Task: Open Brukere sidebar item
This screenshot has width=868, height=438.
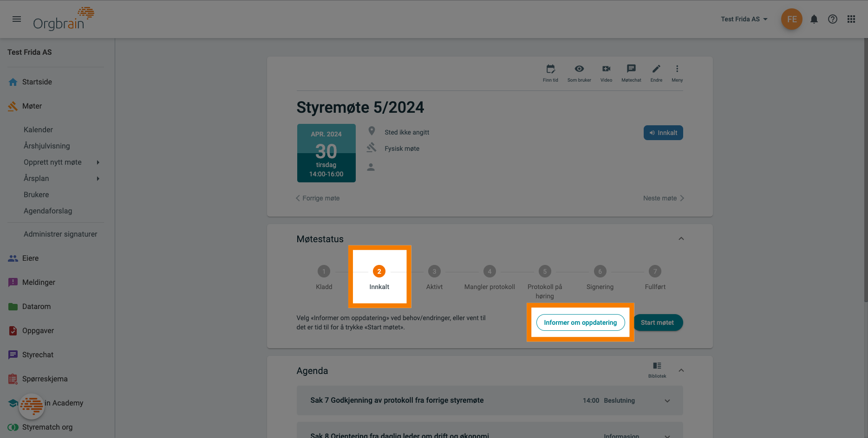Action: tap(36, 194)
